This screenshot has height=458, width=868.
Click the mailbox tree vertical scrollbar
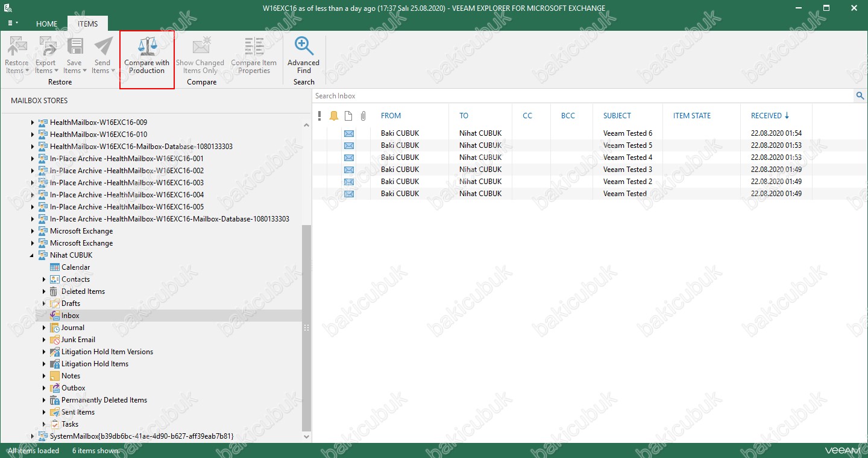307,328
